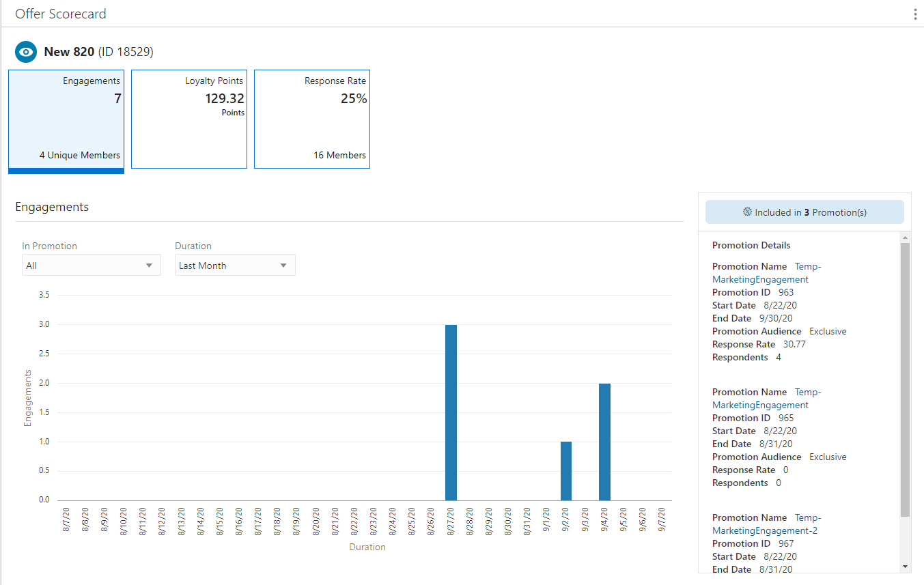Click the gear icon in Included in Promotions
Viewport: 924px width, 585px height.
click(x=747, y=212)
